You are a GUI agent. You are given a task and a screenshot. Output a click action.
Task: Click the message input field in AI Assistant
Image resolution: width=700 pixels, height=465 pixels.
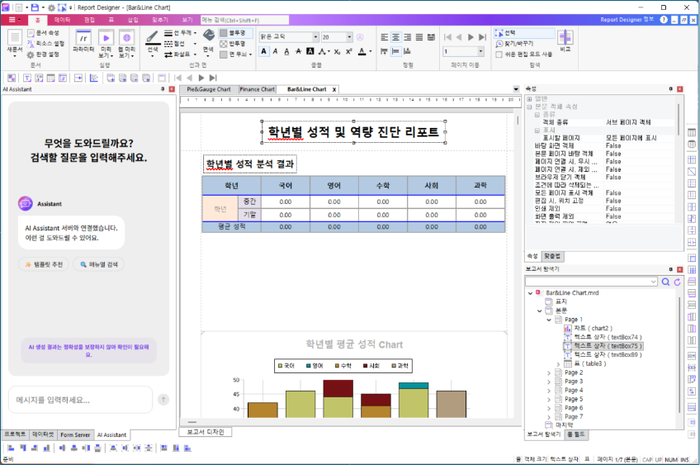[x=81, y=400]
